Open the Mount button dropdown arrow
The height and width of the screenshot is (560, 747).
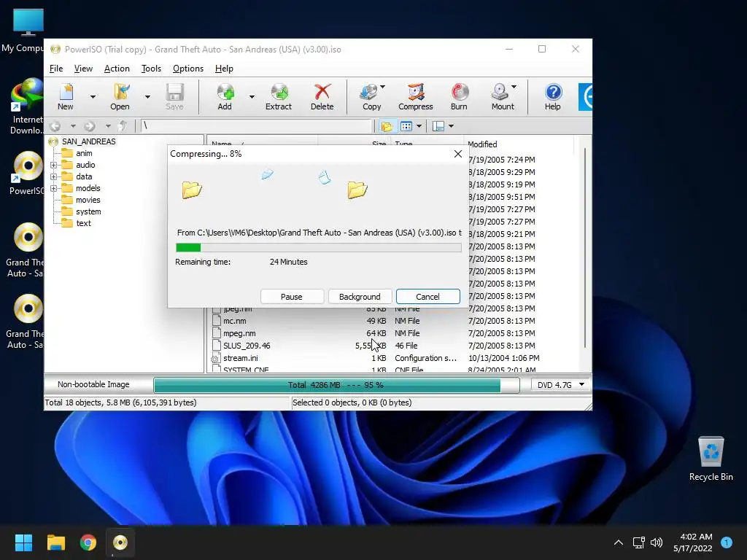point(514,87)
